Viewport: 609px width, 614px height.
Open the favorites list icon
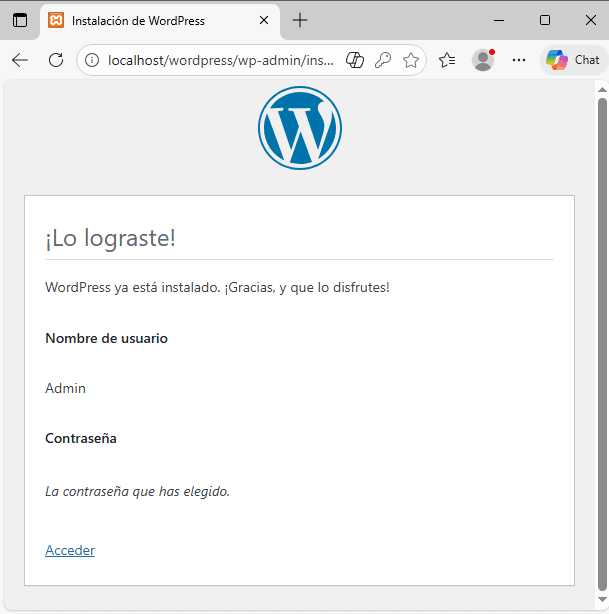pos(447,60)
